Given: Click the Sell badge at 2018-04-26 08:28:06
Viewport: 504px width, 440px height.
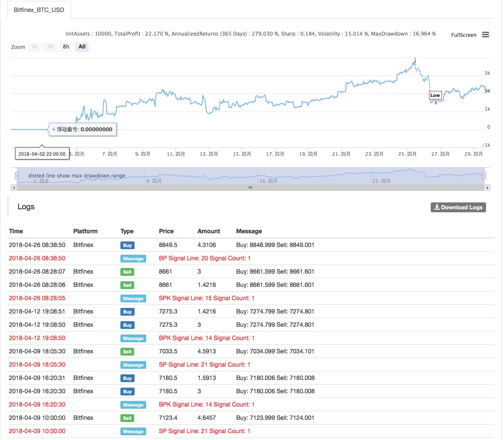Looking at the screenshot, I should point(127,285).
